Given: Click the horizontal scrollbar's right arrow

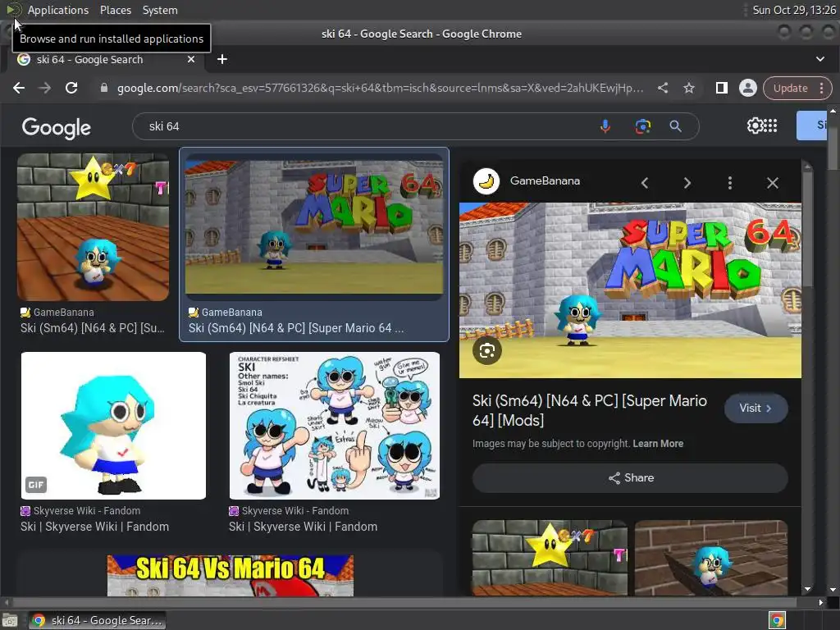Looking at the screenshot, I should click(x=820, y=603).
